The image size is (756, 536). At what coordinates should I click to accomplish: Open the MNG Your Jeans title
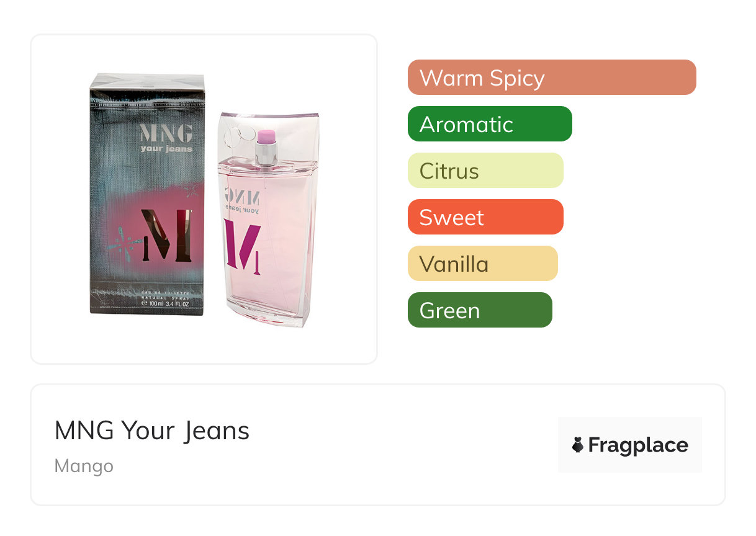152,431
